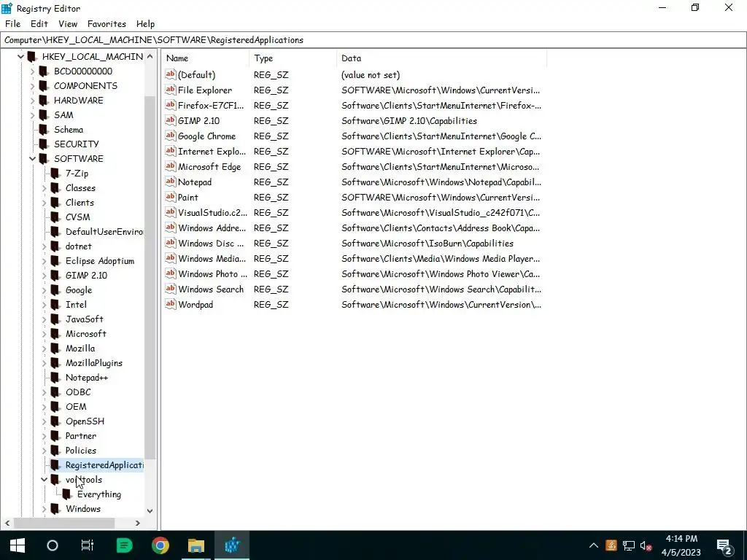747x560 pixels.
Task: Click the Google folder icon
Action: (x=55, y=290)
